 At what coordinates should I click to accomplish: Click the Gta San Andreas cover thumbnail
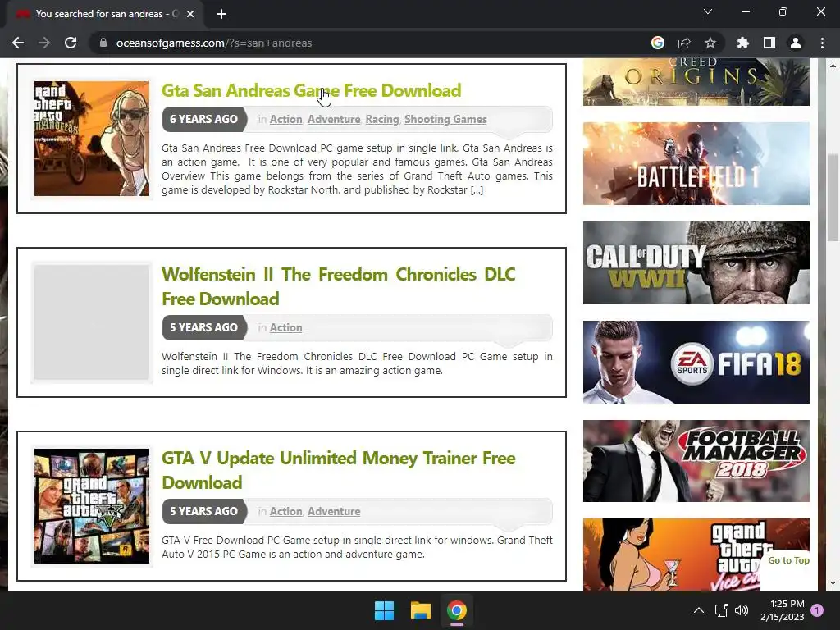click(x=92, y=139)
